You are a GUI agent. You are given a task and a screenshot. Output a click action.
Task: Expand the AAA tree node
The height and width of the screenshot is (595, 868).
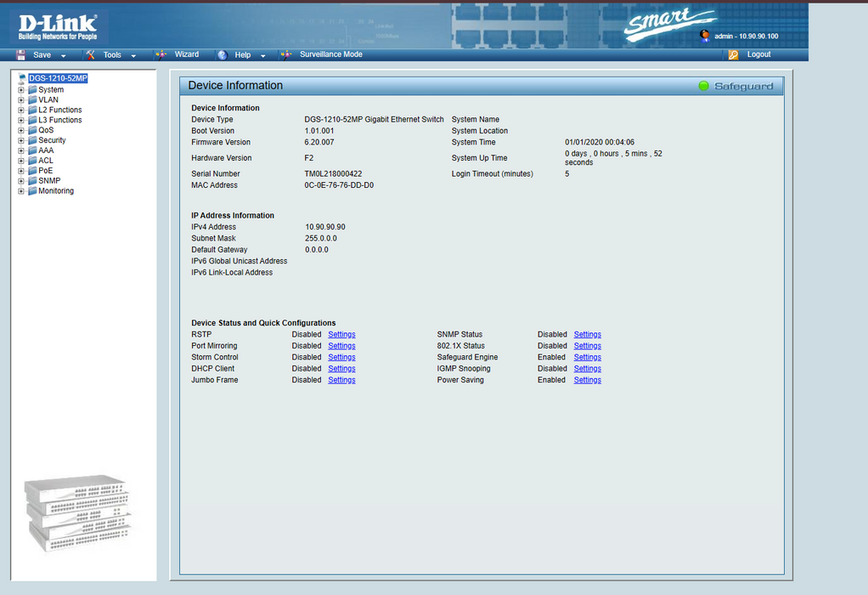tap(21, 150)
